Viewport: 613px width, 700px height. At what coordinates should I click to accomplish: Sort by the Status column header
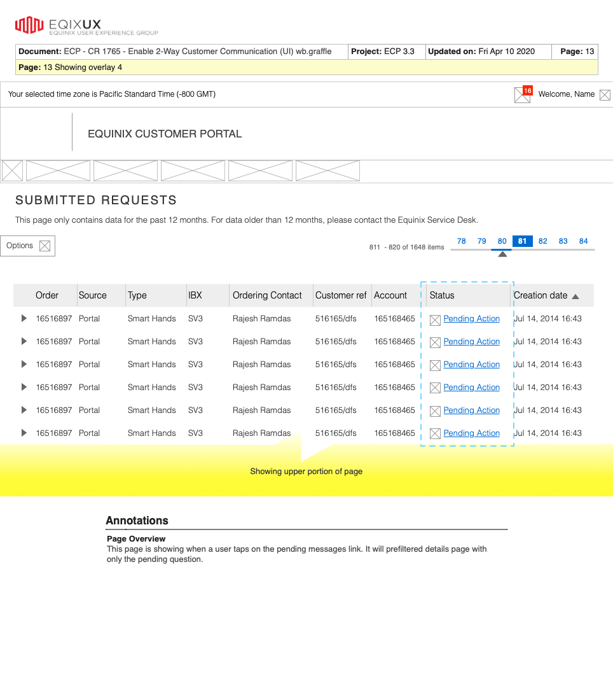tap(442, 295)
